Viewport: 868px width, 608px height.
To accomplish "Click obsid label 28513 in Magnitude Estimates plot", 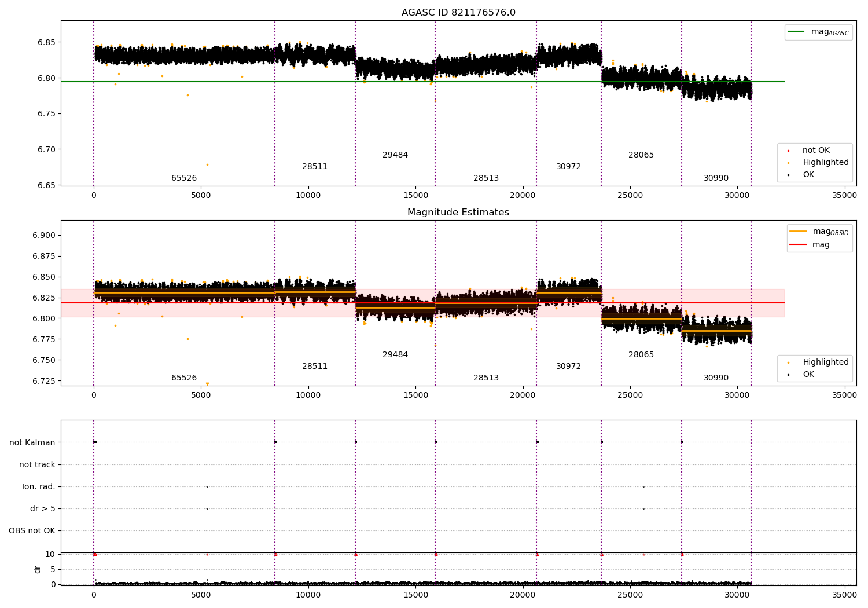I will point(486,378).
